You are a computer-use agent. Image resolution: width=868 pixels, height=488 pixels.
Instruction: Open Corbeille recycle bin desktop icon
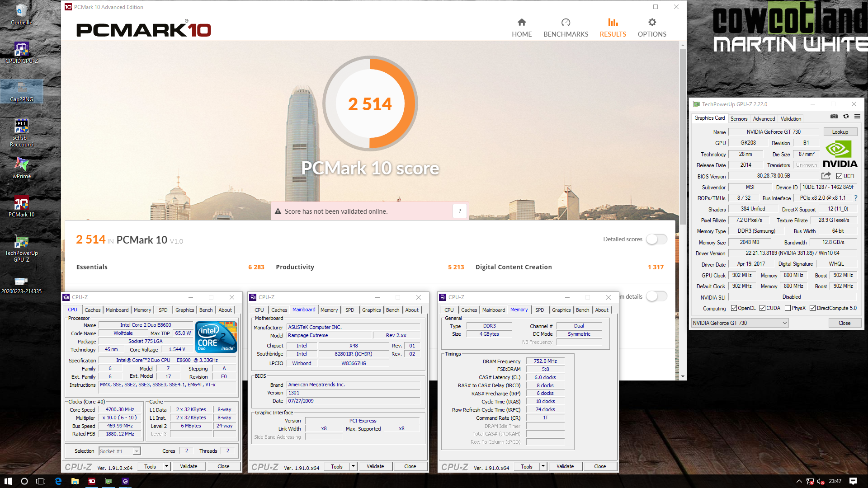coord(21,14)
